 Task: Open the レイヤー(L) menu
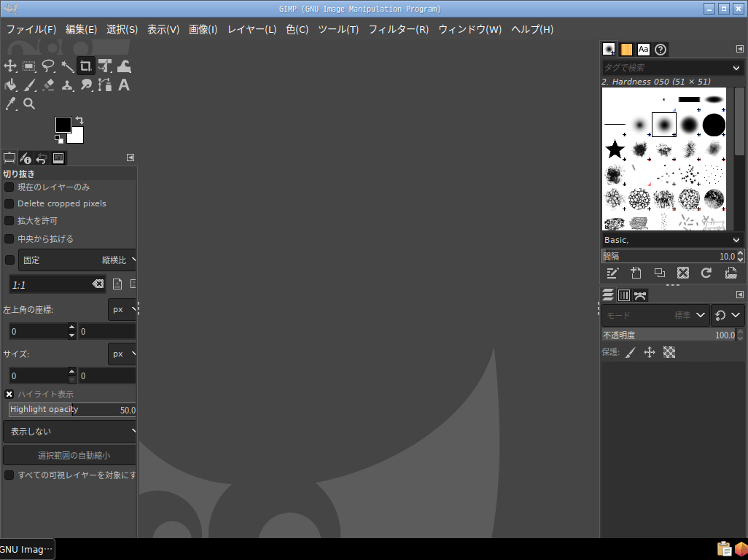coord(252,29)
